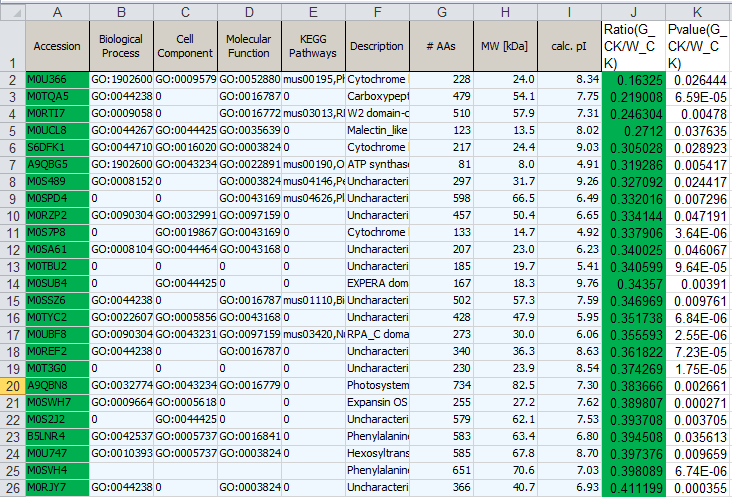
Task: Select accession cell M0UBF8
Action: (57, 335)
